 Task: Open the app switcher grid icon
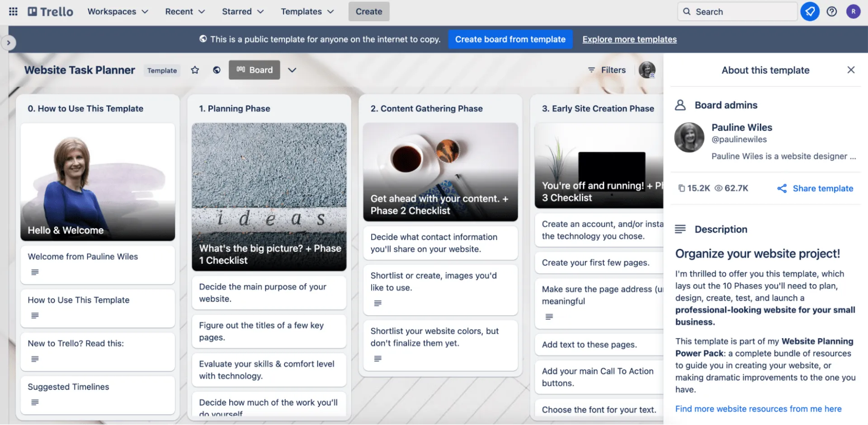pyautogui.click(x=13, y=12)
